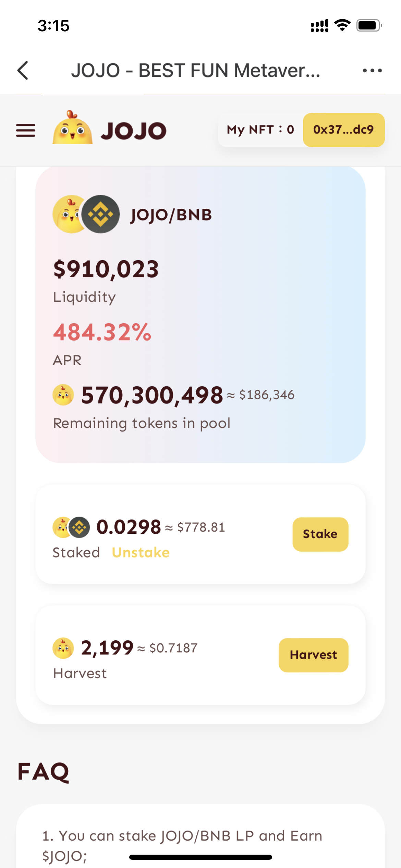Tap the LP token icon beside 0.0298
The height and width of the screenshot is (868, 401).
tap(71, 527)
